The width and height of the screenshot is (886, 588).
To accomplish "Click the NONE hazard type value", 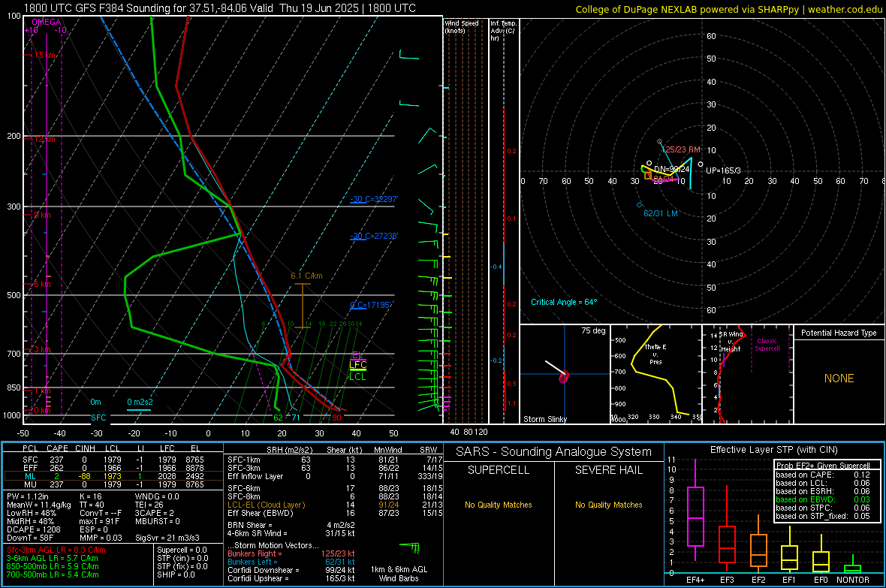I will point(839,378).
